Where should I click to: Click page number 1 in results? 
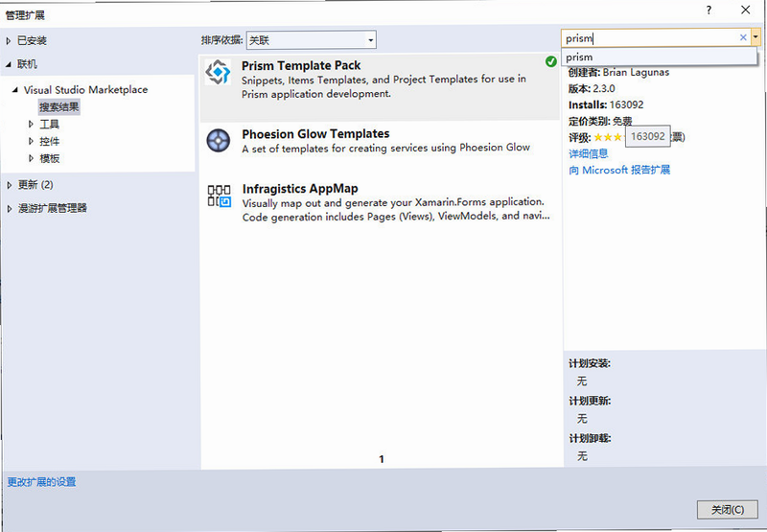coord(382,458)
